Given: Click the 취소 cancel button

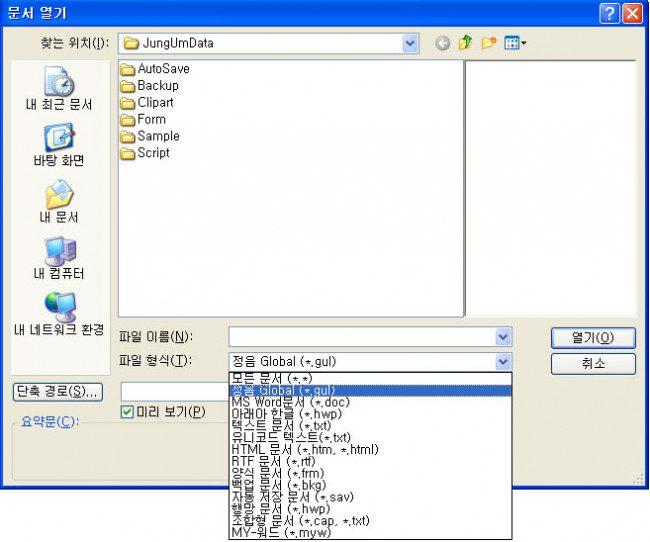Looking at the screenshot, I should coord(593,364).
